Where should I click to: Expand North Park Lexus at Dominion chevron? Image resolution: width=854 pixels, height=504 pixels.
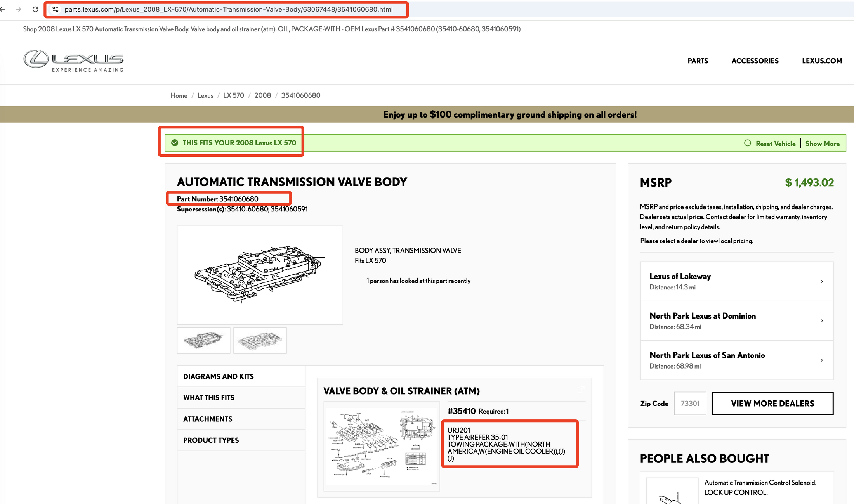(x=822, y=321)
